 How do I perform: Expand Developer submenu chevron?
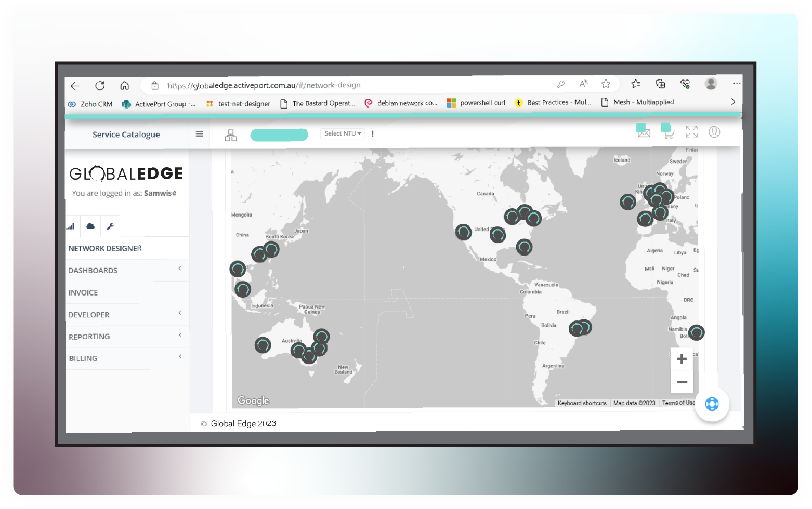(x=180, y=313)
